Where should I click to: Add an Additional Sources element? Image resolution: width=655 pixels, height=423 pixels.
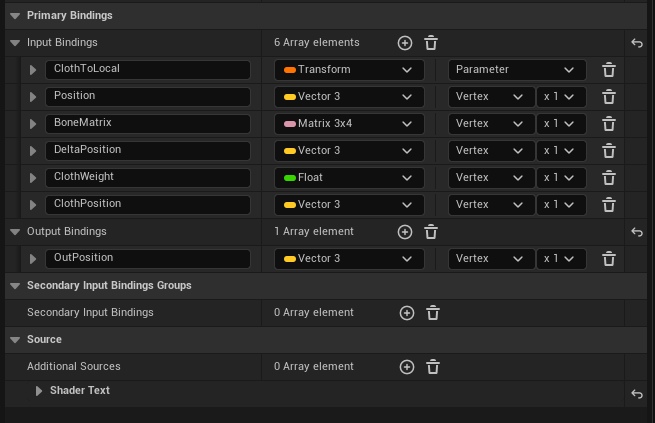tap(406, 367)
